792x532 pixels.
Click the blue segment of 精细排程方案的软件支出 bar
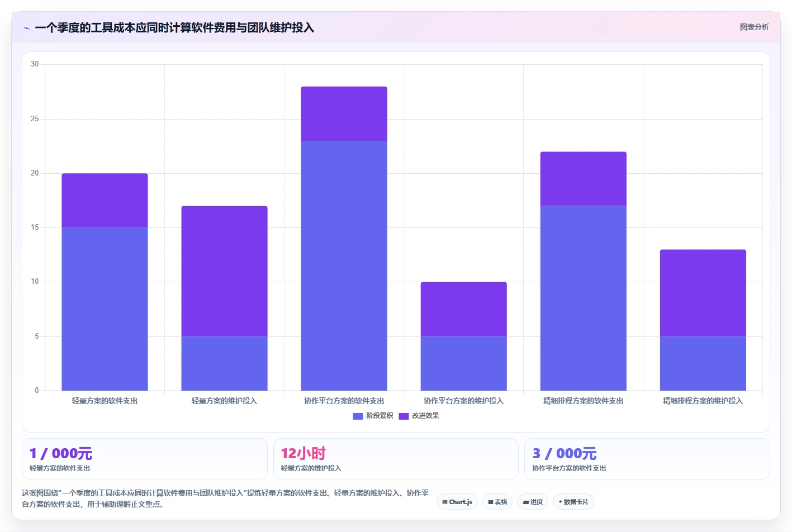(583, 298)
